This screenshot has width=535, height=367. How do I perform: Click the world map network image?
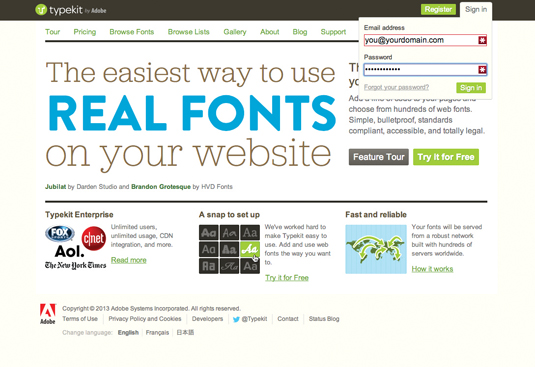point(376,249)
